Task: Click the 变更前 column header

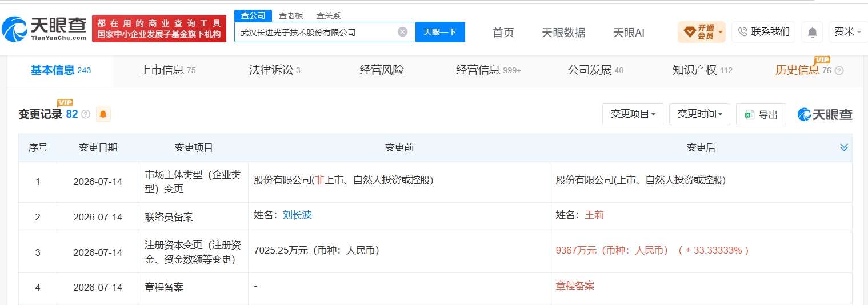Action: click(x=399, y=147)
